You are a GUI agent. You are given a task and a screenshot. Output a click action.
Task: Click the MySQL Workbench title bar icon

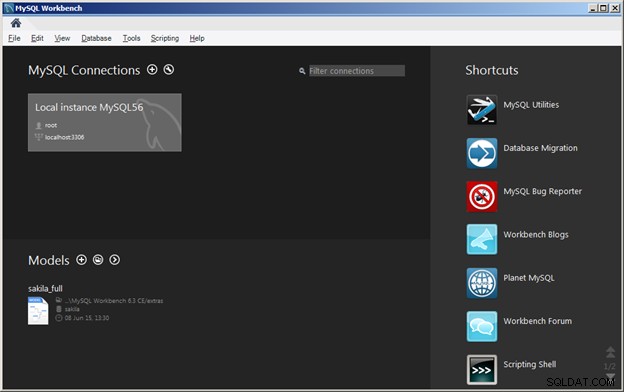coord(8,8)
